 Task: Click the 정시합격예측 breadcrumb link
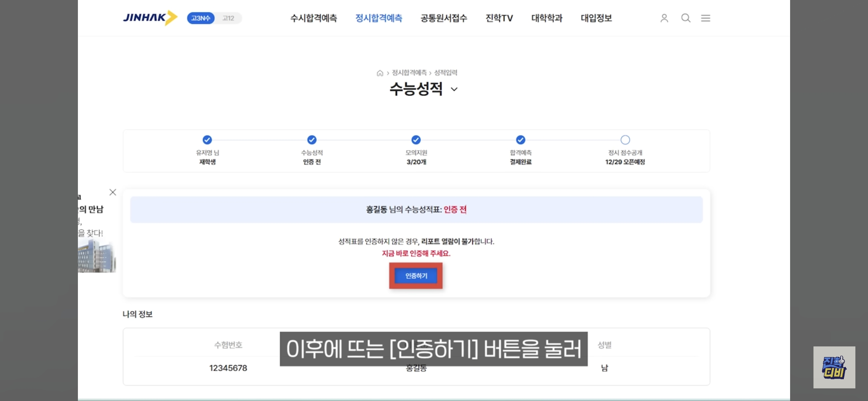coord(409,73)
